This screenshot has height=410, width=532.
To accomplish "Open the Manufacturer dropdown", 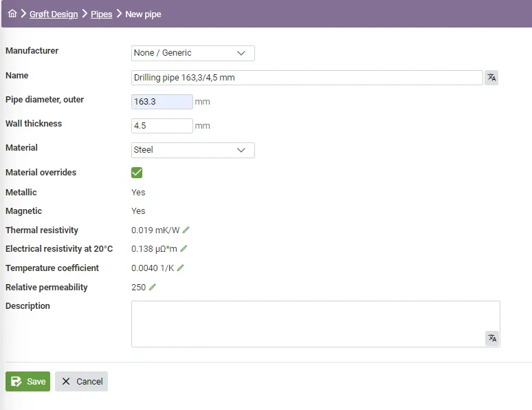I will 192,53.
